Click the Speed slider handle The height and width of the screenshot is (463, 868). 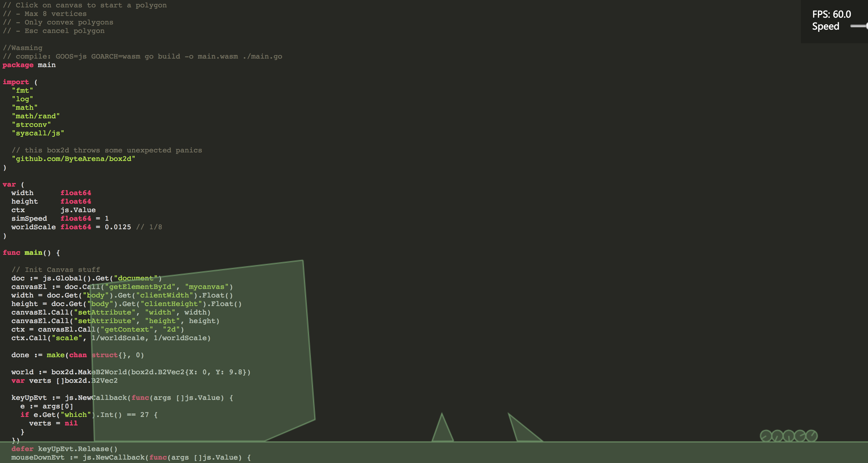pyautogui.click(x=867, y=26)
